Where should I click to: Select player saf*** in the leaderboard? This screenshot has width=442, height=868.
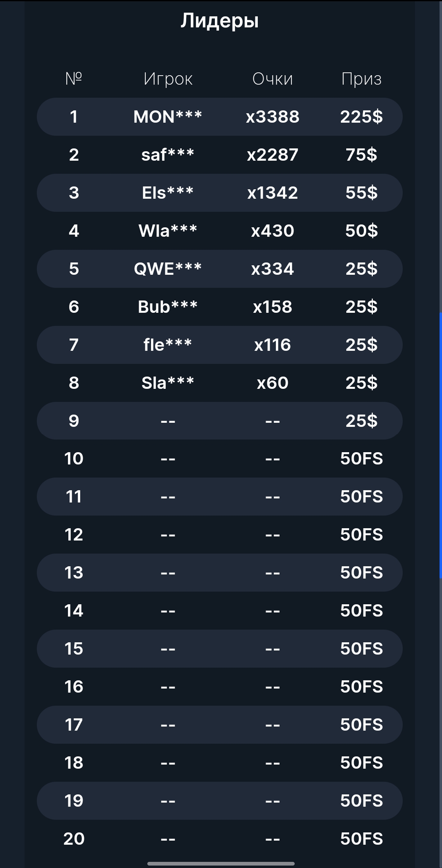pos(168,155)
